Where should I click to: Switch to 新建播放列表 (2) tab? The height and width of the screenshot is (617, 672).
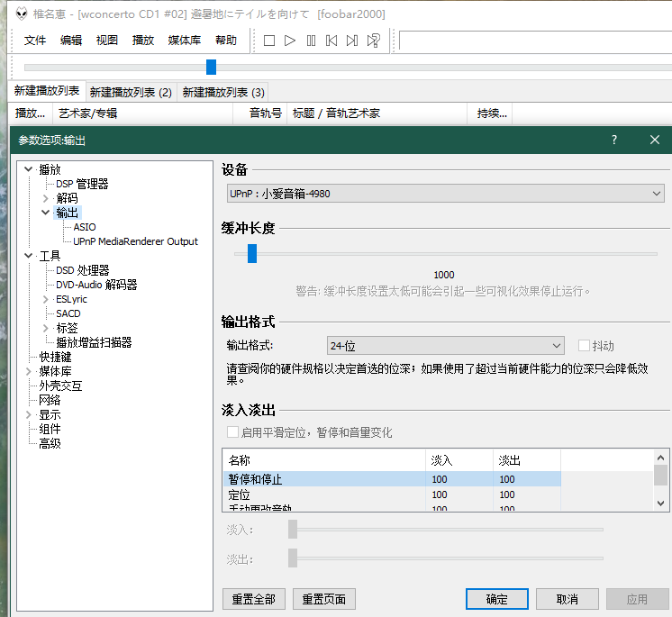coord(131,92)
